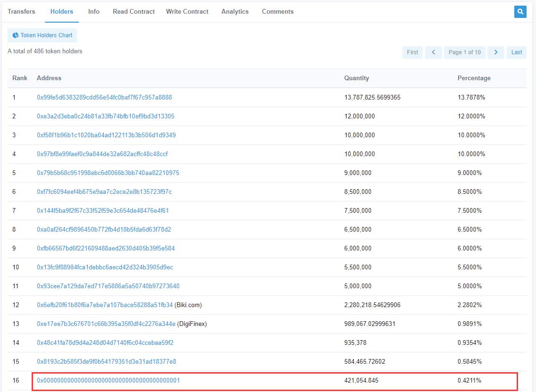536x392 pixels.
Task: Select percentage 0.9354%
Action: 470,342
